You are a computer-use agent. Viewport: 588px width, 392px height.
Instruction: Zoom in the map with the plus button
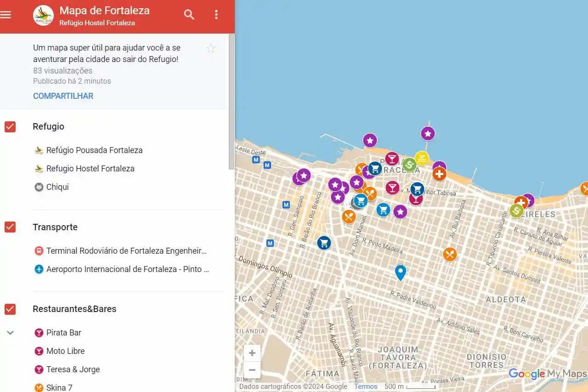(x=252, y=353)
